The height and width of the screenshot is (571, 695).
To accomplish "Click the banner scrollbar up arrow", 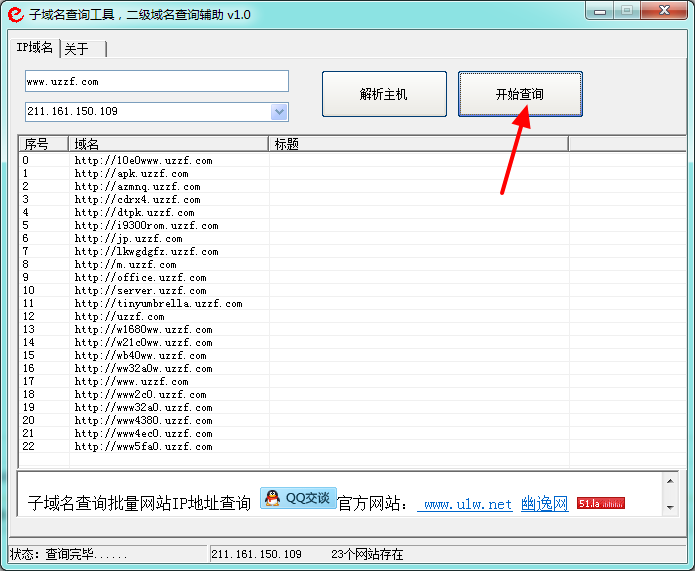I will (670, 481).
